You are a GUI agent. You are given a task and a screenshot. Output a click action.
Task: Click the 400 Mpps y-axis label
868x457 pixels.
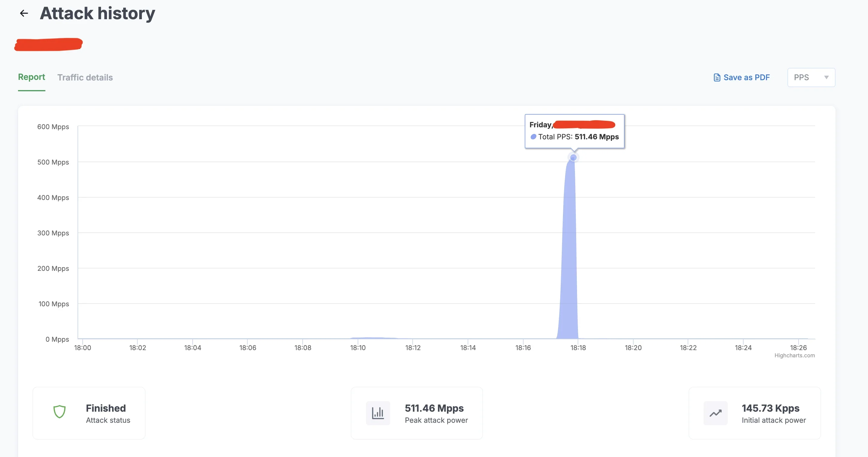pos(53,197)
